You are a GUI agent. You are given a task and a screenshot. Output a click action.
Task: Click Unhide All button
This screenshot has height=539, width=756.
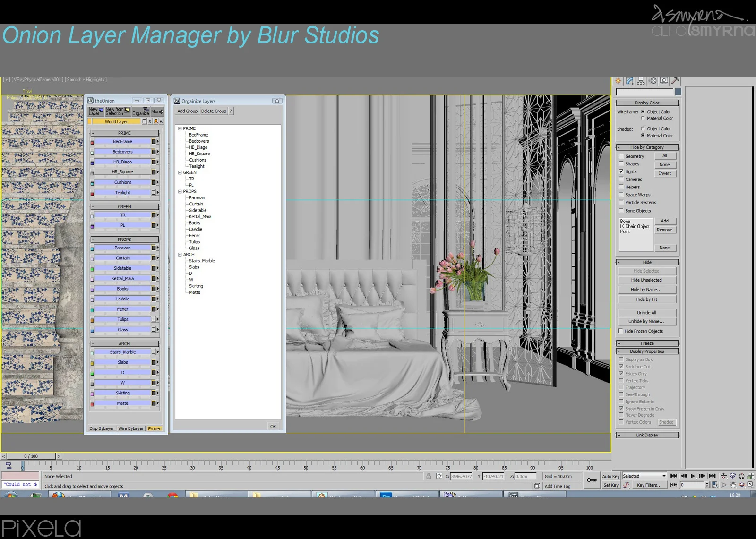(646, 313)
